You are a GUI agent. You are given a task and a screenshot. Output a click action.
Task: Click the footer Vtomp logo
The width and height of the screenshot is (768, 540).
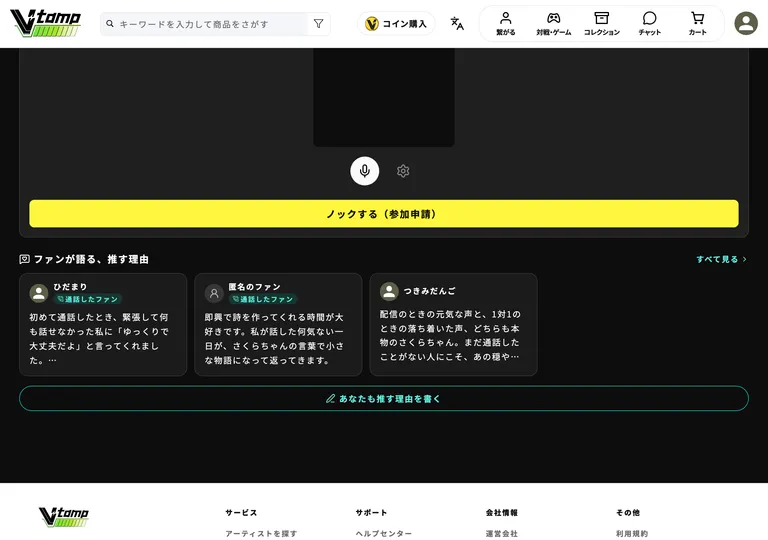(64, 516)
